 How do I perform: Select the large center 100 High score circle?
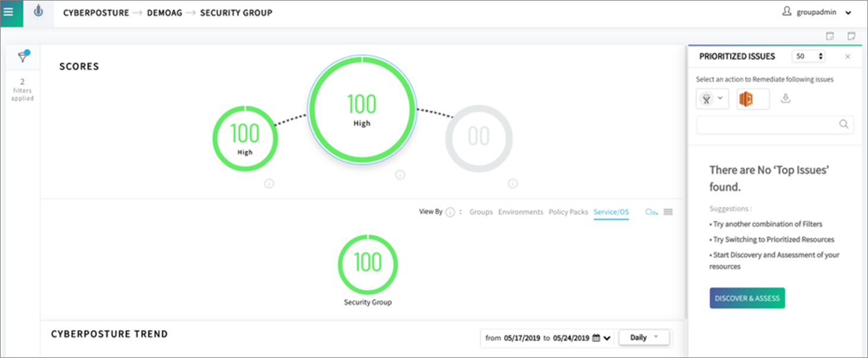click(362, 109)
